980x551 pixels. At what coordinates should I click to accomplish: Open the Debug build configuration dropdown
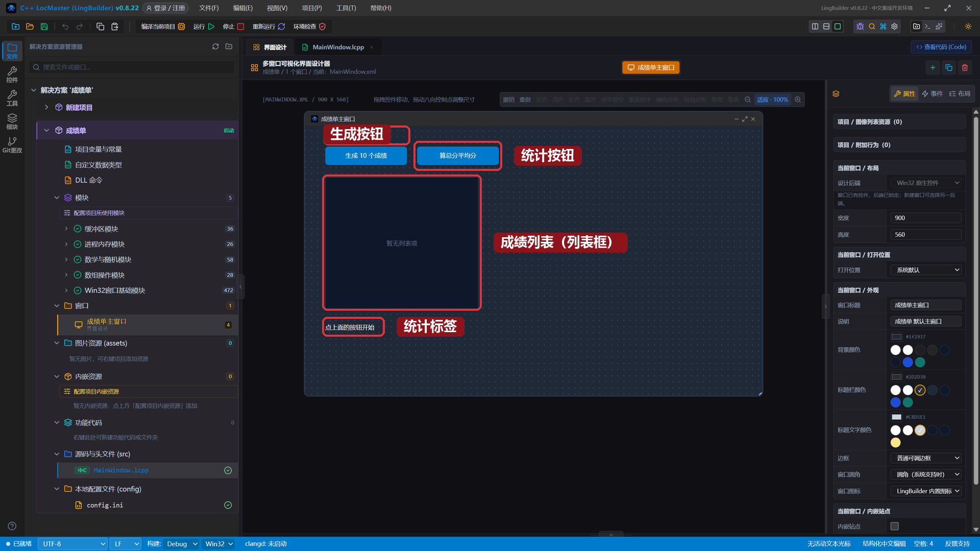(182, 544)
